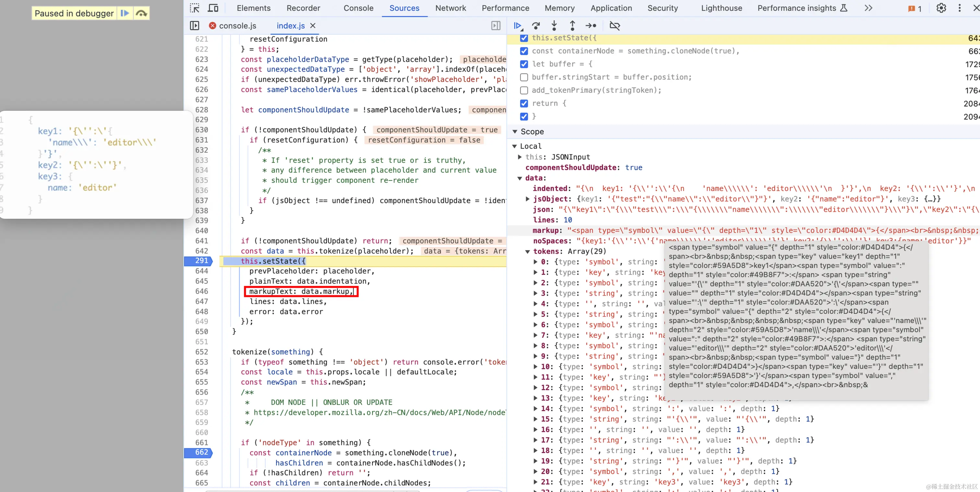Screen dimensions: 980x492
Task: Step out of the current function
Action: [572, 26]
